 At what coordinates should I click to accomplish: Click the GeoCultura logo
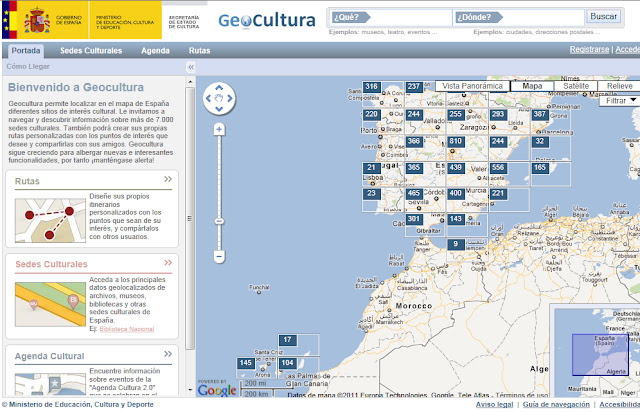267,20
